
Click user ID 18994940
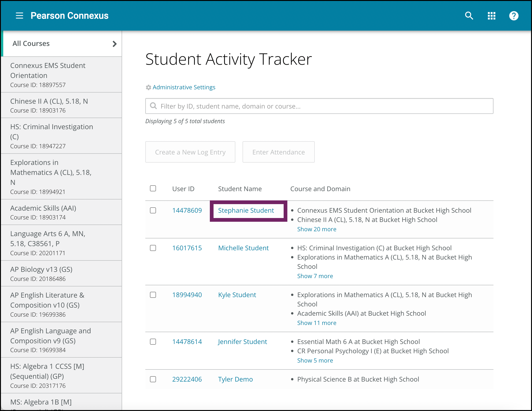pyautogui.click(x=187, y=295)
